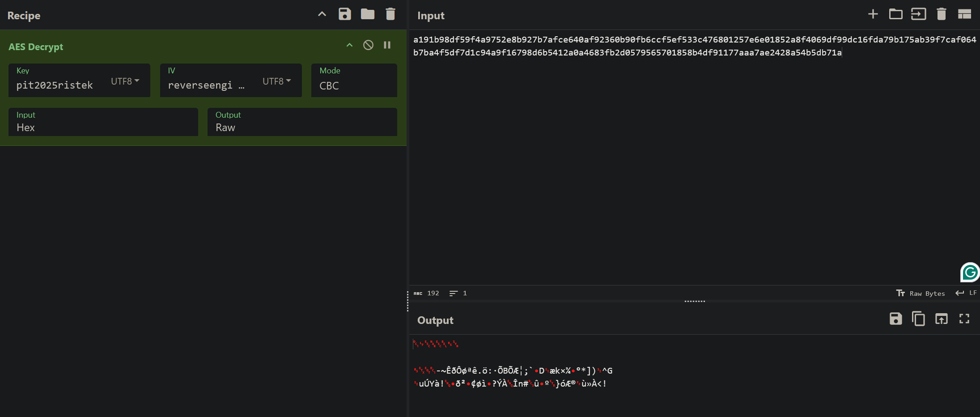
Task: Disable the AES Decrypt operation
Action: pos(368,45)
